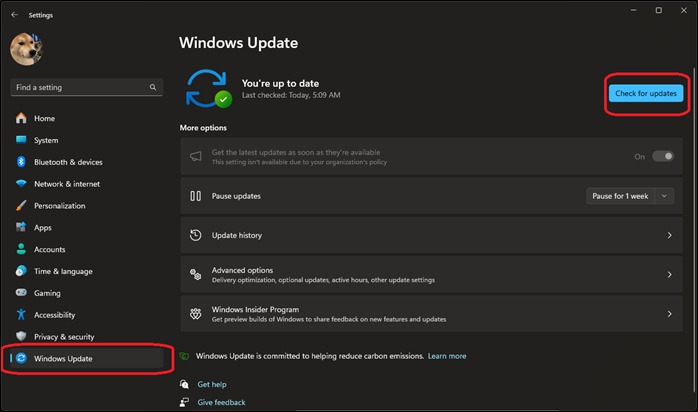The width and height of the screenshot is (698, 412).
Task: Open the Pause for 1 week dropdown
Action: (630, 196)
